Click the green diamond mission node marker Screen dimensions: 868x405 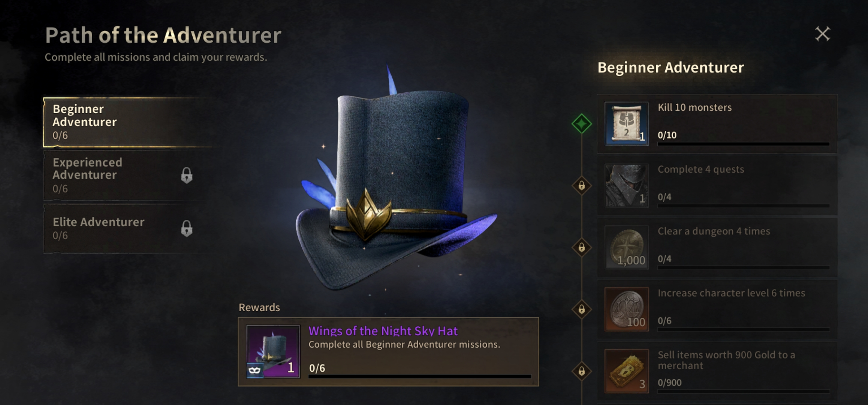click(581, 123)
